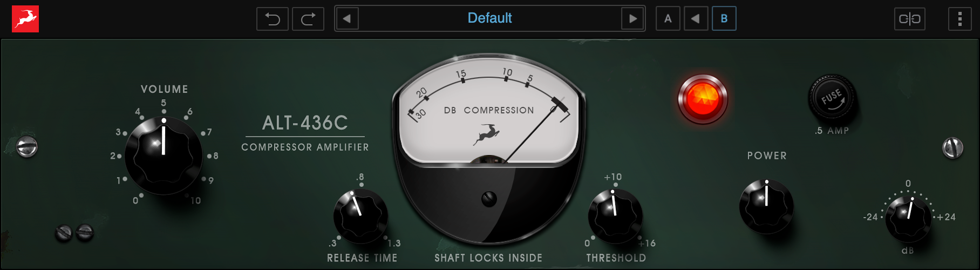Open the three-dot options menu
The height and width of the screenshot is (270, 980).
959,19
